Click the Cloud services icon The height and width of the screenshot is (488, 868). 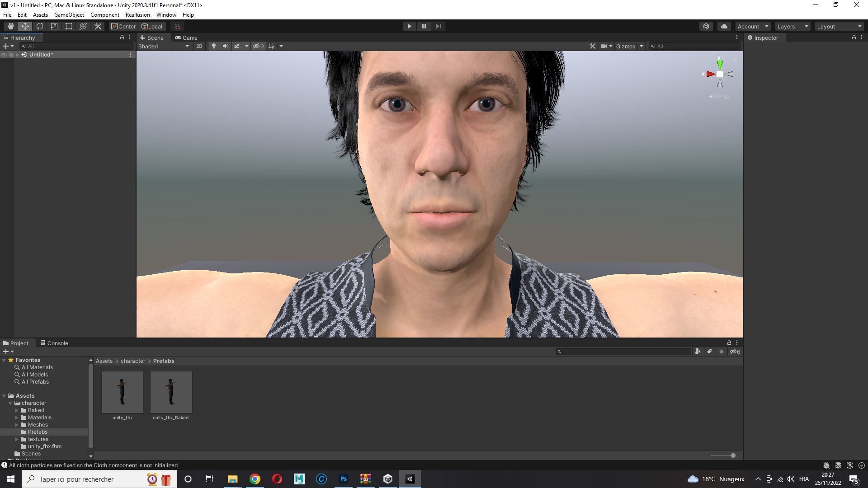click(x=724, y=26)
